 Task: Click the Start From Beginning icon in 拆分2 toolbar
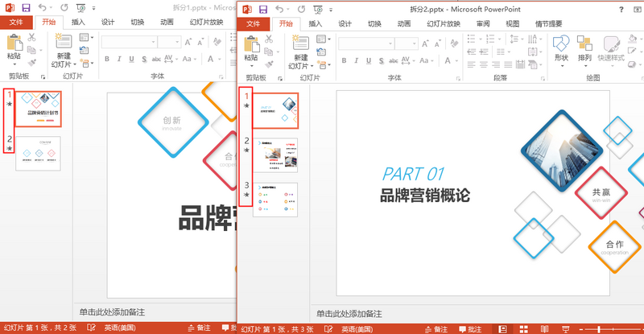(317, 9)
